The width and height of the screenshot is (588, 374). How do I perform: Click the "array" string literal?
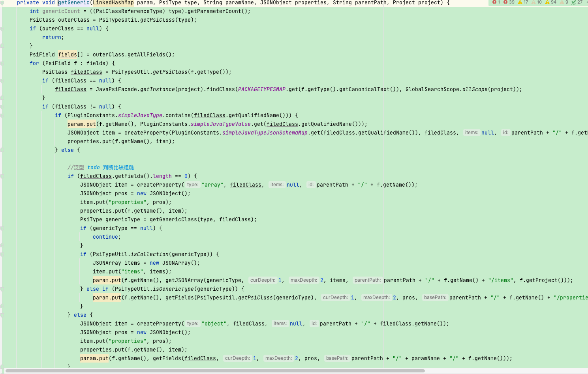(x=212, y=185)
